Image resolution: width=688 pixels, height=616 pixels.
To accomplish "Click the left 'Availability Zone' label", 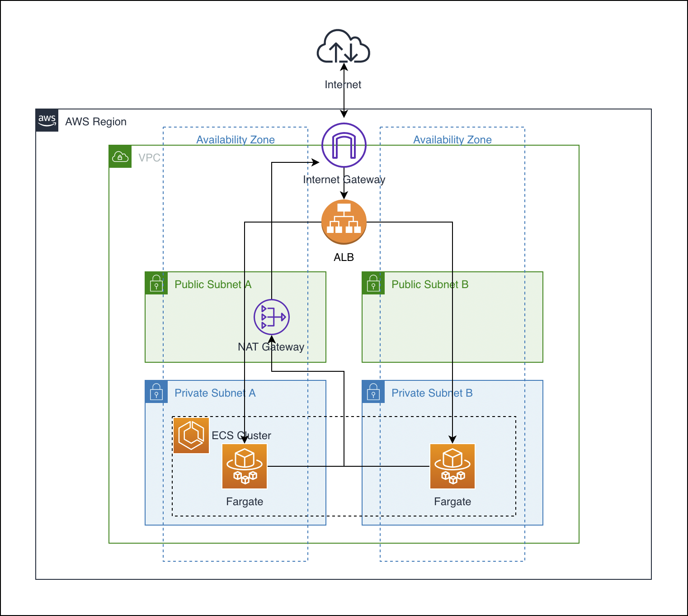I will click(236, 140).
